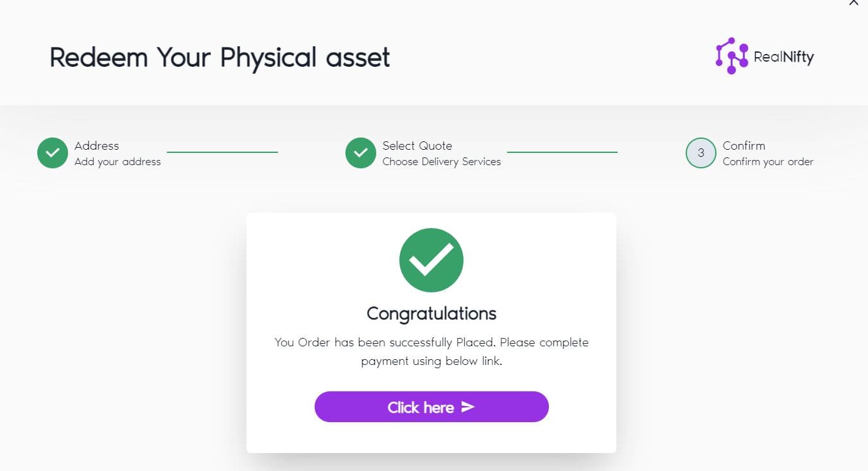This screenshot has height=471, width=868.
Task: Click the progress line after Address step
Action: pyautogui.click(x=222, y=152)
